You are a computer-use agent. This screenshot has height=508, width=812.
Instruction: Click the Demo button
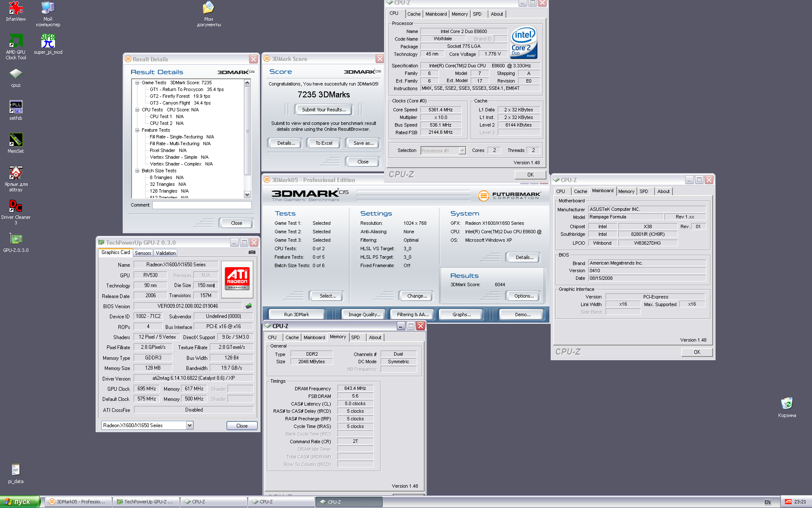pyautogui.click(x=522, y=315)
